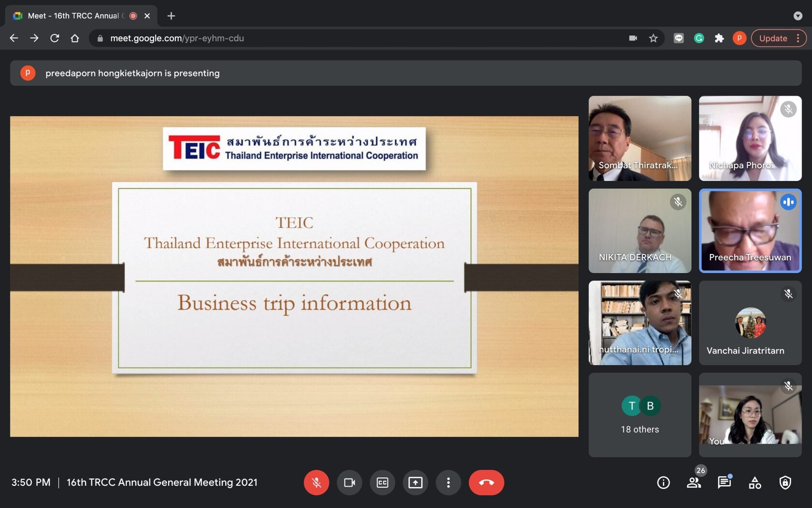Click the site lock icon in address bar
The width and height of the screenshot is (812, 508).
pos(100,38)
